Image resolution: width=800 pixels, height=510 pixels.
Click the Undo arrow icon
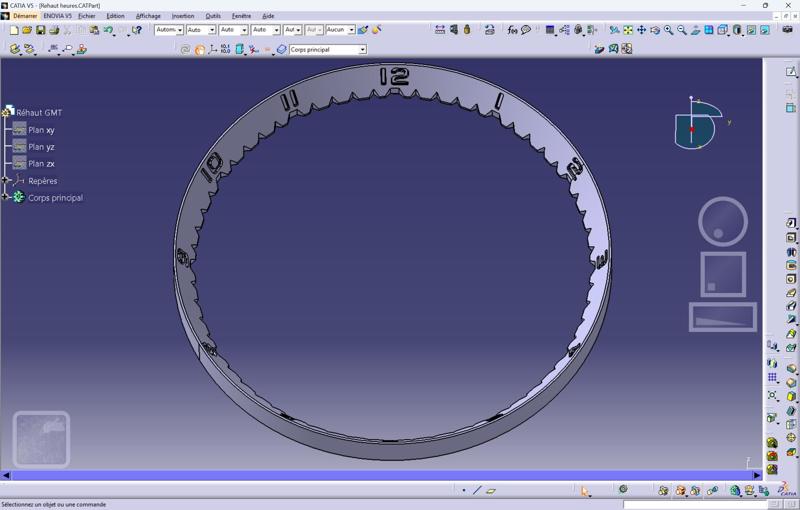[108, 31]
